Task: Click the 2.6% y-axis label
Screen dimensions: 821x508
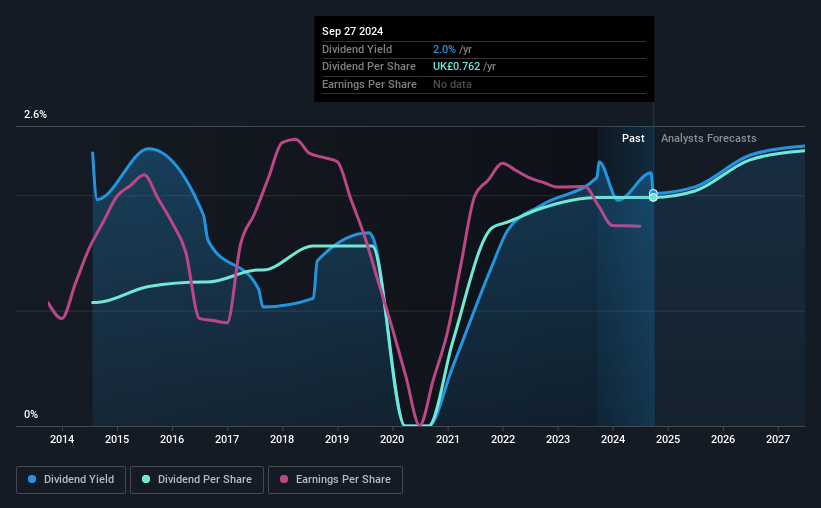Action: [x=35, y=114]
